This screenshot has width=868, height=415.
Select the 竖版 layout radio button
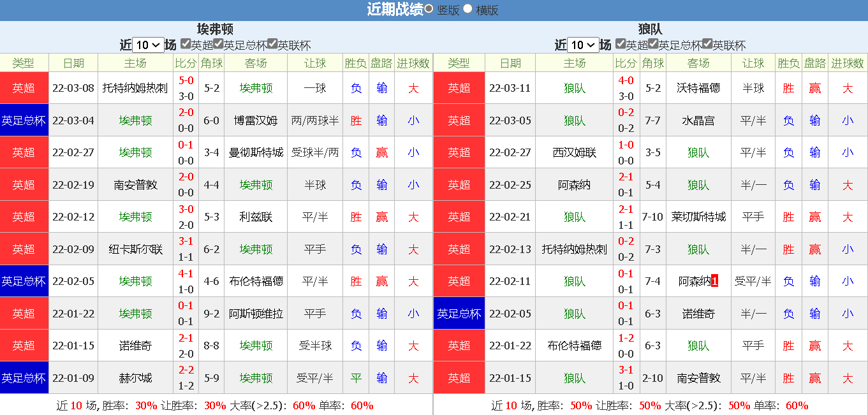pos(429,9)
